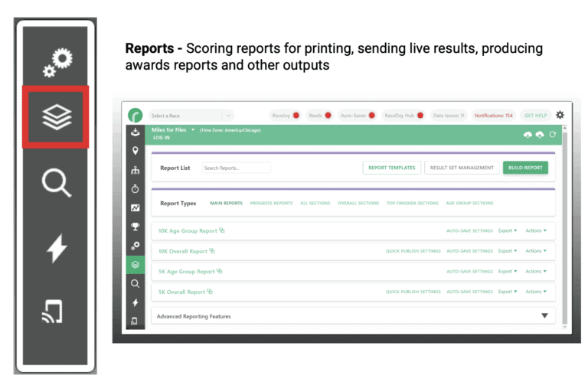Image resolution: width=588 pixels, height=382 pixels.
Task: Open settings via the top-right gear icon
Action: tap(560, 115)
